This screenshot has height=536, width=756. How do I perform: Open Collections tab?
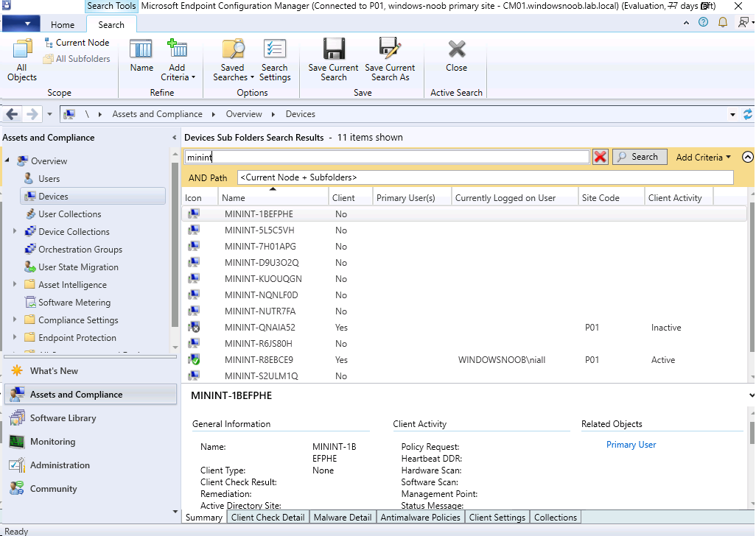pos(556,517)
